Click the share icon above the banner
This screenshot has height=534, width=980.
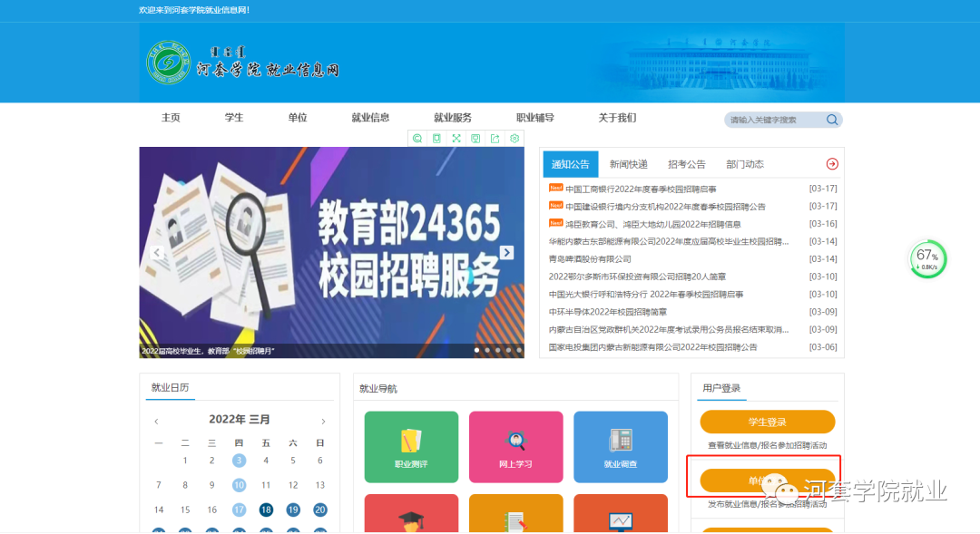(495, 138)
